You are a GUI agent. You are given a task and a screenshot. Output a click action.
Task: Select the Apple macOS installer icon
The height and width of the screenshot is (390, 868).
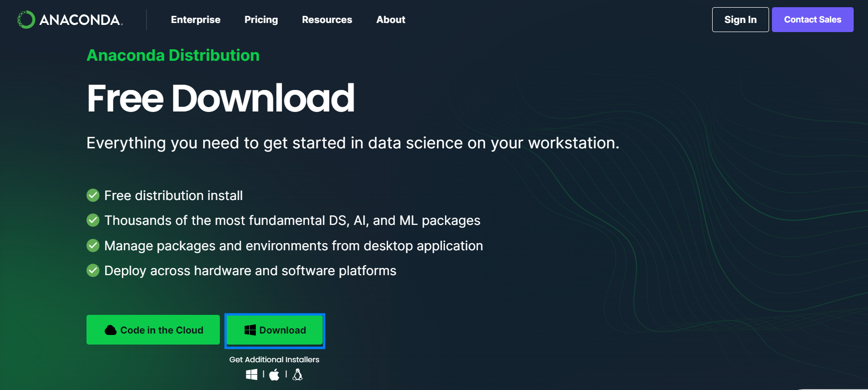tap(274, 375)
